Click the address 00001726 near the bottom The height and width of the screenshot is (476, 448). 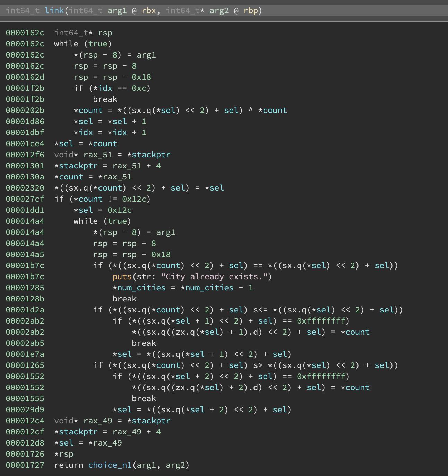coord(25,454)
